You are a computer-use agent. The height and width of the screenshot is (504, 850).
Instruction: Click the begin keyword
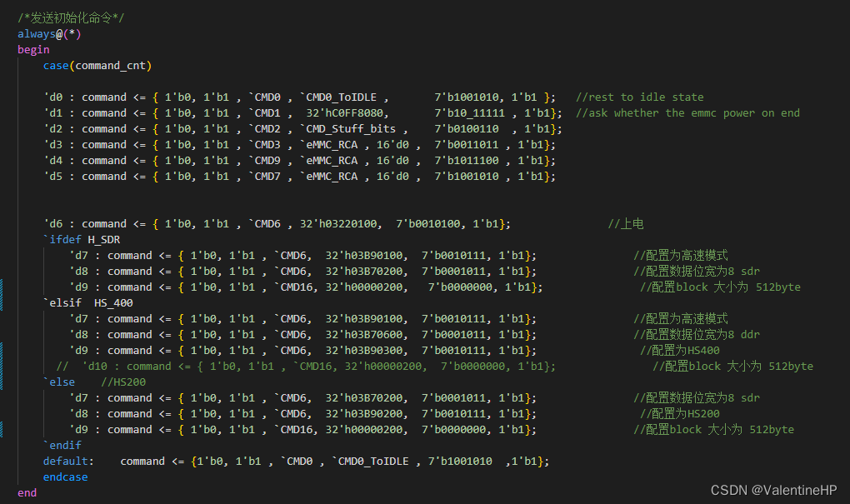coord(33,50)
